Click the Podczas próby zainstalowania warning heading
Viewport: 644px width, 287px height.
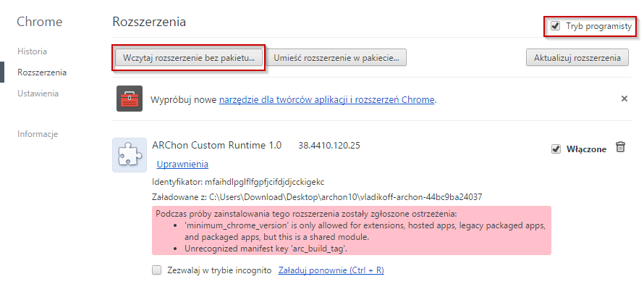tap(306, 214)
